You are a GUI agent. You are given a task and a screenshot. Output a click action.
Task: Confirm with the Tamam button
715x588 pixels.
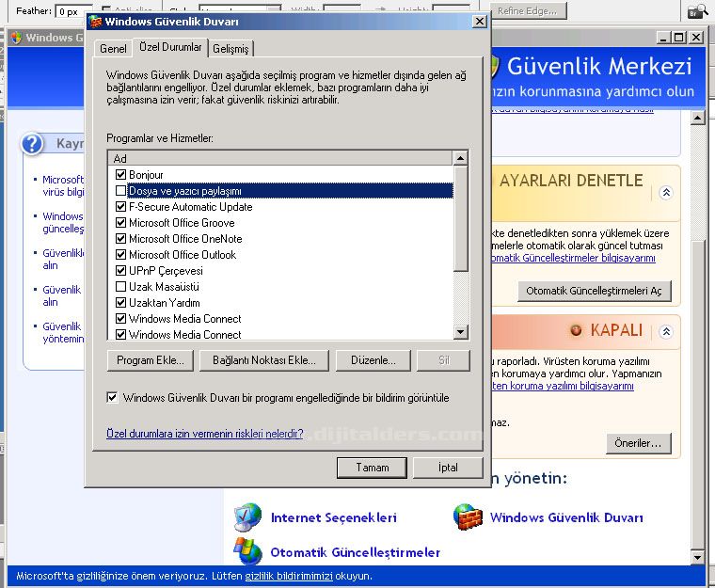pos(373,468)
